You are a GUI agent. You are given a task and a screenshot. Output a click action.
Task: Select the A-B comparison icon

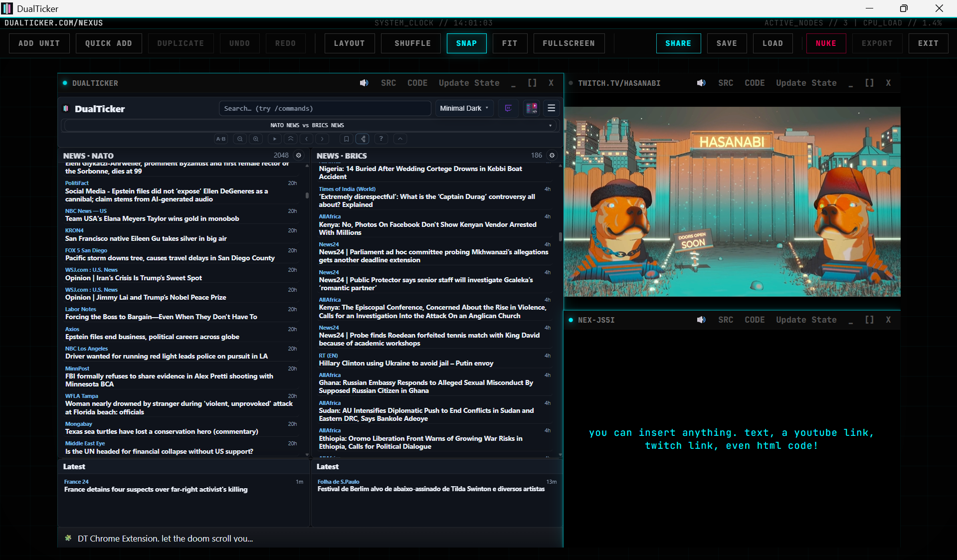(x=221, y=139)
